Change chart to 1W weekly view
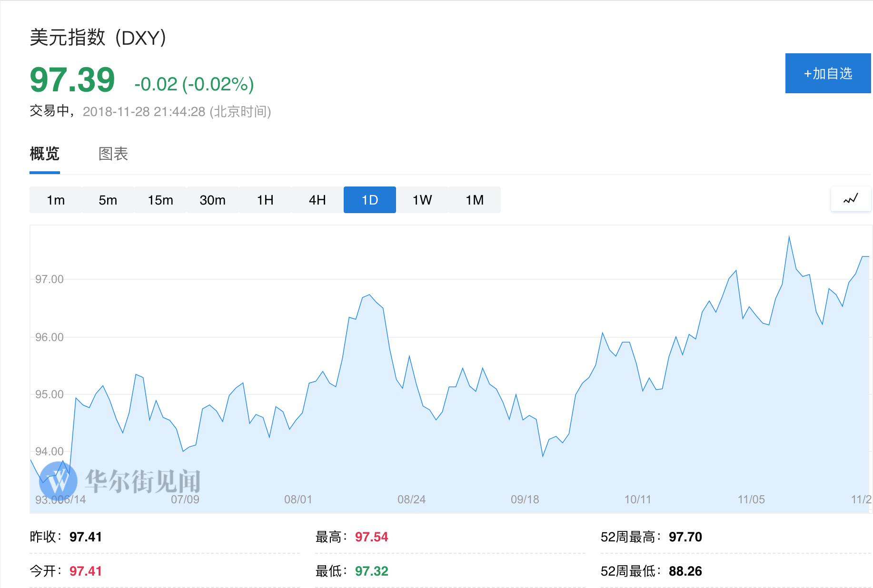 (x=422, y=200)
